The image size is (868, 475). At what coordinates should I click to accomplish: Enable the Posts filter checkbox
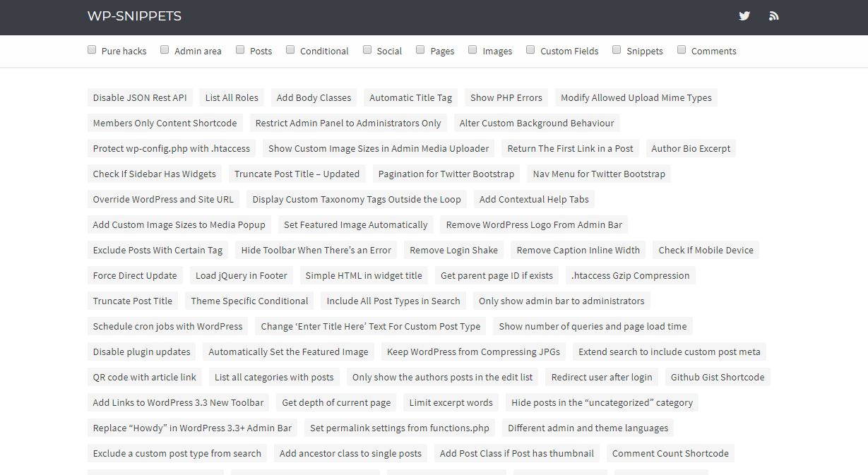(x=240, y=49)
